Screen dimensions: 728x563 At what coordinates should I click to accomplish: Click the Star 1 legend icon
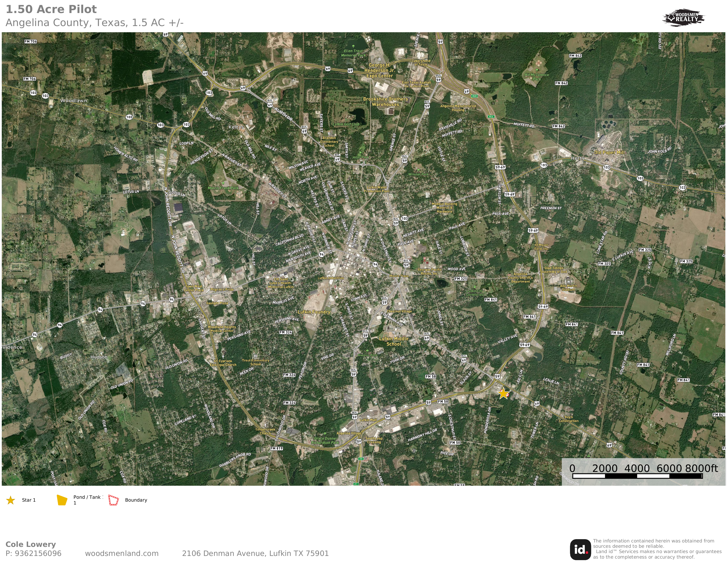point(11,500)
